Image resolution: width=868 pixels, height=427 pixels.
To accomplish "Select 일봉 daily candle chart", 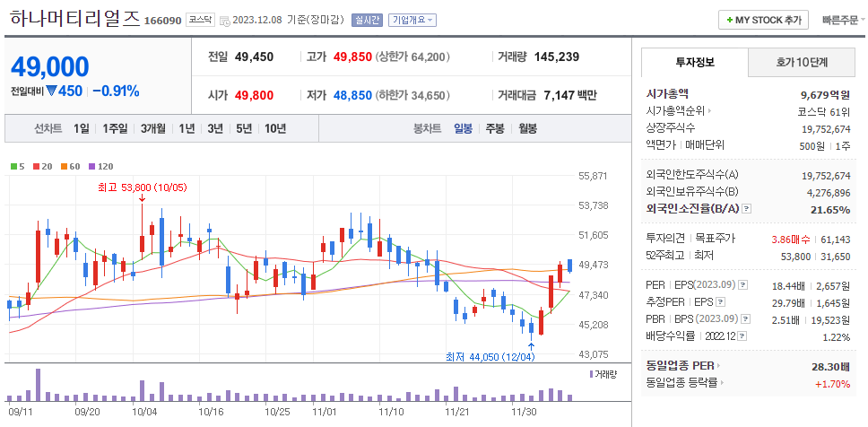I will (463, 128).
